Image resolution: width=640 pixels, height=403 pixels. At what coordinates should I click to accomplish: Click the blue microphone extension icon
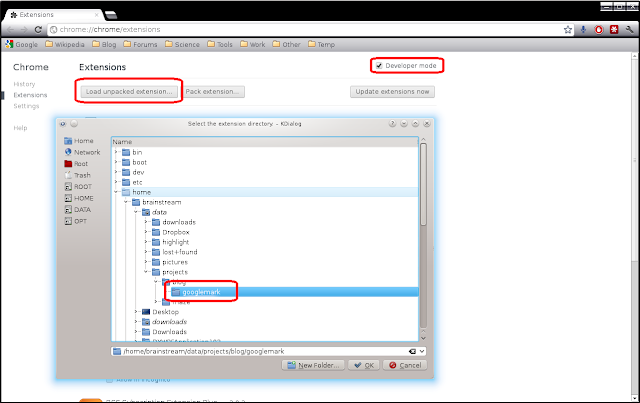pos(583,29)
